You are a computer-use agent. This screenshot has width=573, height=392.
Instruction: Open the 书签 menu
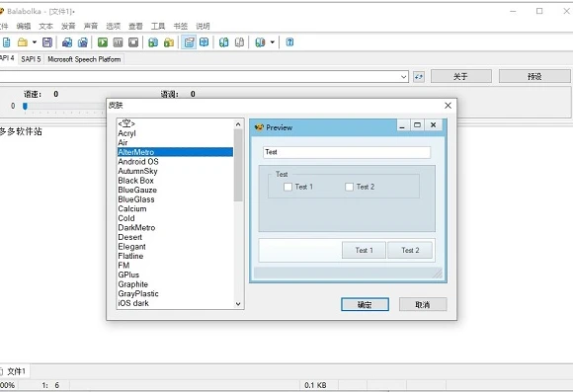(181, 26)
